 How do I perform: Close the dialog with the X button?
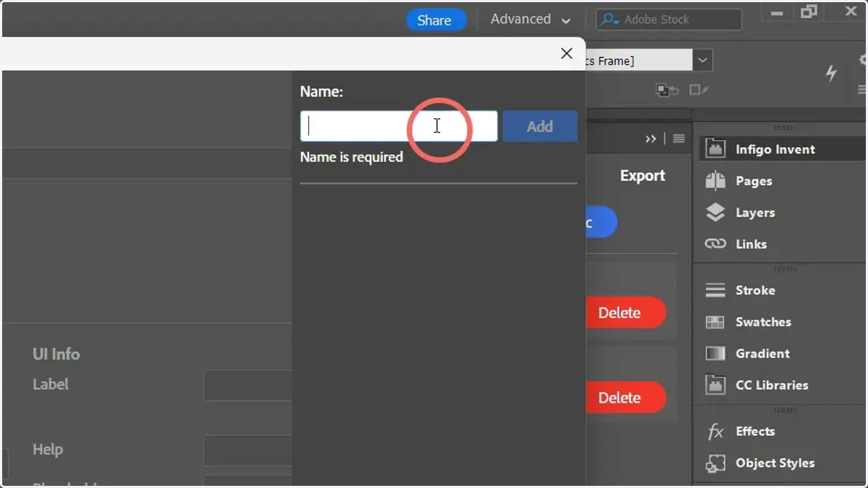[567, 53]
